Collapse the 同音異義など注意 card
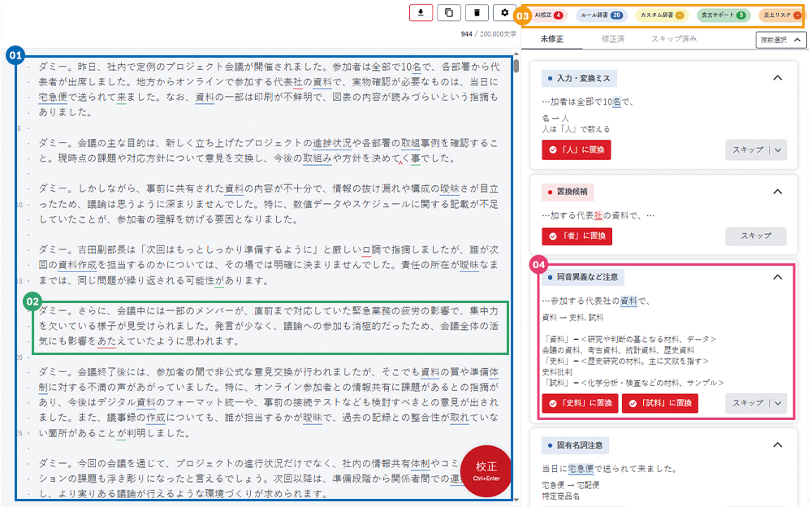 point(777,277)
